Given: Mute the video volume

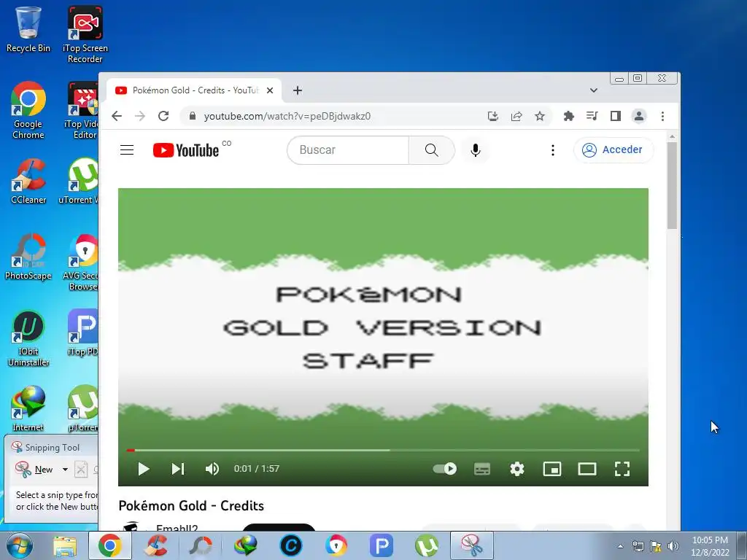Looking at the screenshot, I should click(x=212, y=469).
